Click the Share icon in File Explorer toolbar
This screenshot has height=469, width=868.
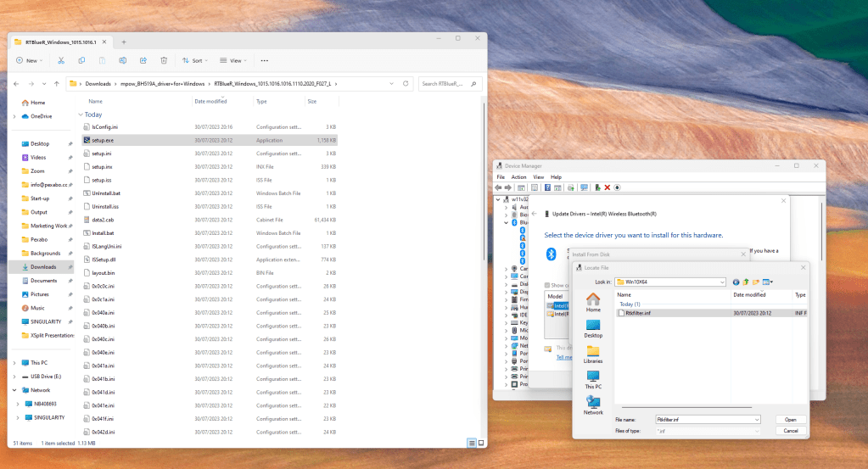click(x=143, y=60)
